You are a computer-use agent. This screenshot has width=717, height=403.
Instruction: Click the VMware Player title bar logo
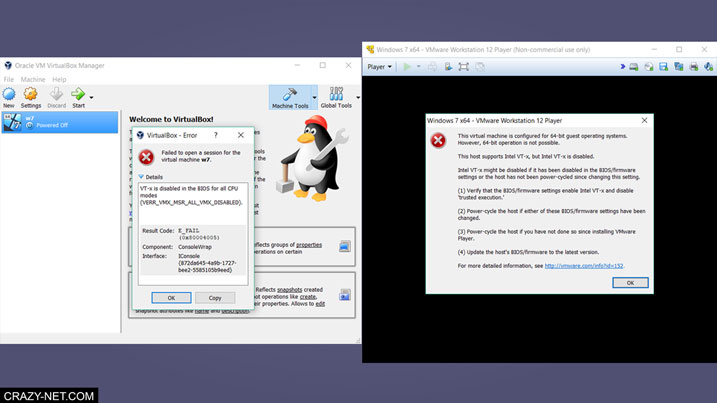(370, 49)
